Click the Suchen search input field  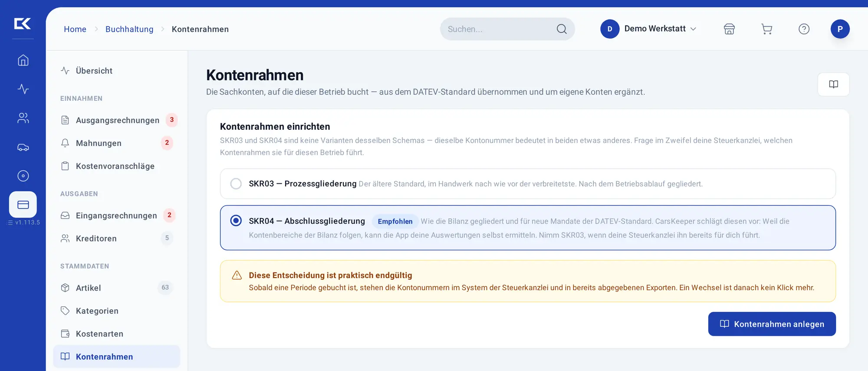click(507, 29)
